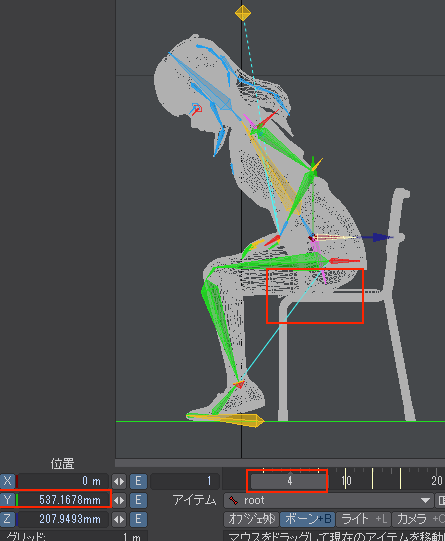Click the timeline frame slider showing 4
This screenshot has height=541, width=445.
[289, 481]
